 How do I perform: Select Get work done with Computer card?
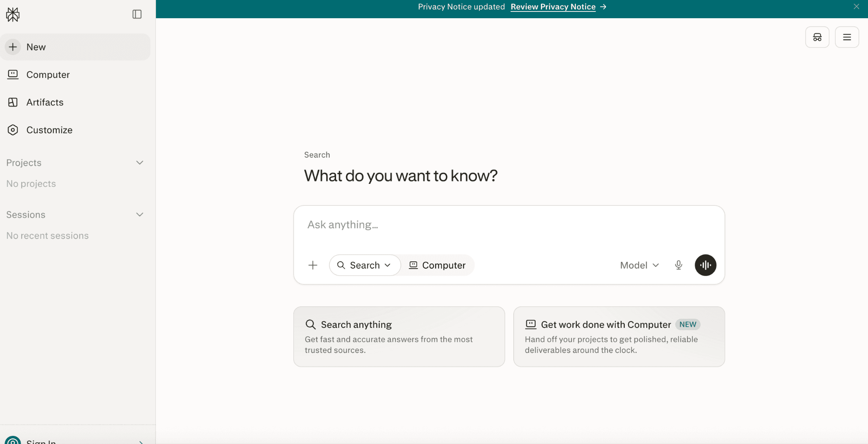(x=619, y=337)
